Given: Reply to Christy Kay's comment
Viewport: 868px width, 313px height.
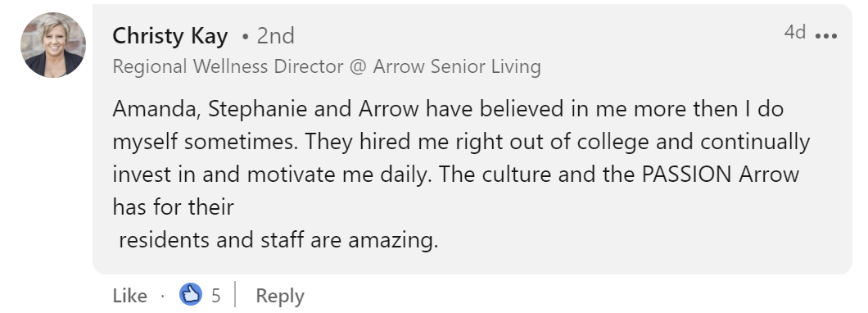Looking at the screenshot, I should (x=279, y=296).
